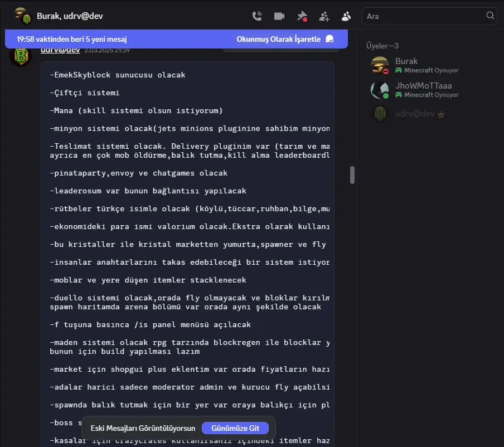Screen dimensions: 504x447
Task: Add friends to the group DM
Action: coord(324,16)
